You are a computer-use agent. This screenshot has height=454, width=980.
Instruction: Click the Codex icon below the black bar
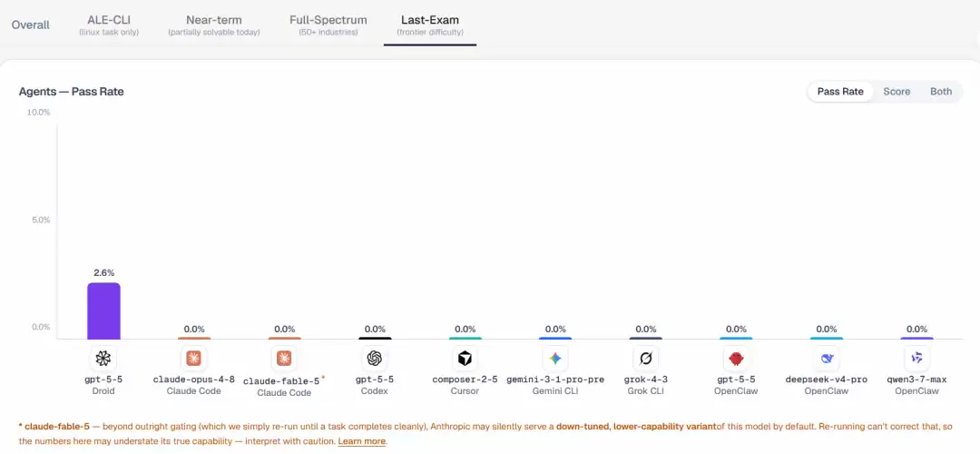coord(375,359)
